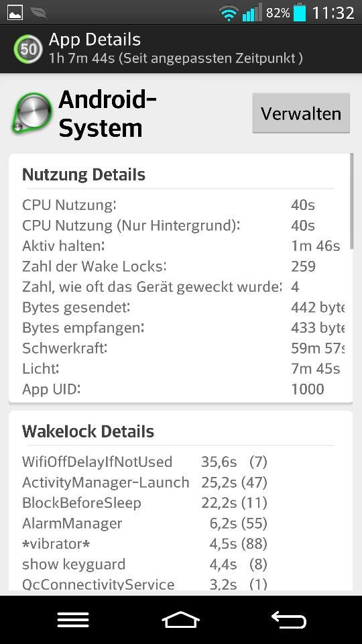This screenshot has height=644, width=362.
Task: Click the Verwalten button
Action: coord(301,113)
